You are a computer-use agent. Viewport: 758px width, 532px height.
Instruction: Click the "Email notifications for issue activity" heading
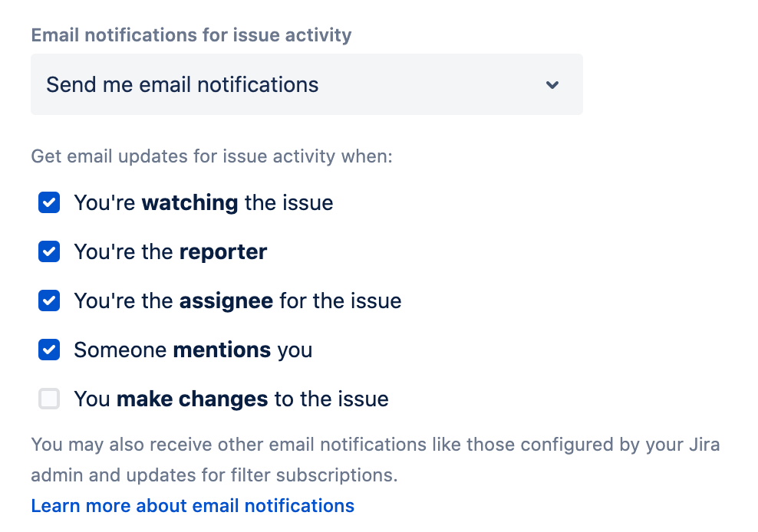192,35
